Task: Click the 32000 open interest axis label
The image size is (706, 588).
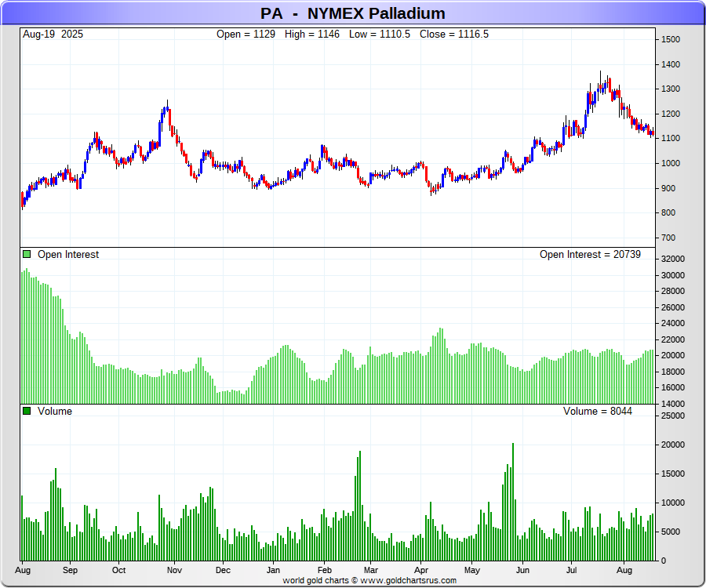Action: pos(673,259)
